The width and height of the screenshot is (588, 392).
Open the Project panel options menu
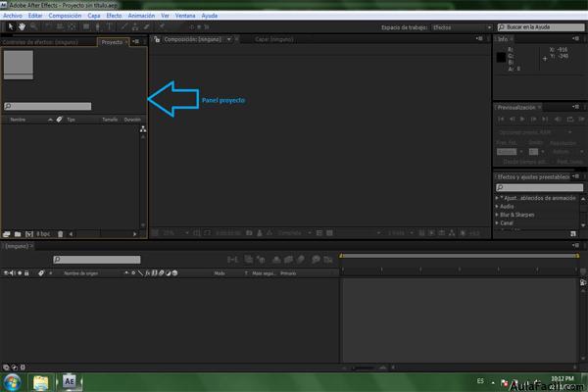tap(136, 41)
